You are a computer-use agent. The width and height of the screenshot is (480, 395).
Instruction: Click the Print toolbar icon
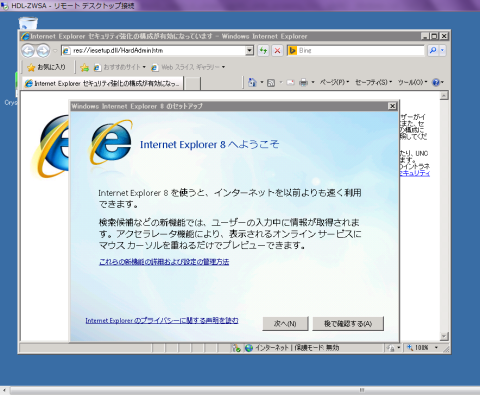(x=303, y=82)
